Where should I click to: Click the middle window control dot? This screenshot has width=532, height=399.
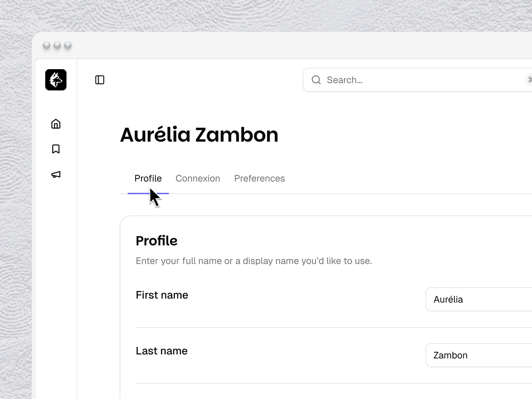point(57,45)
